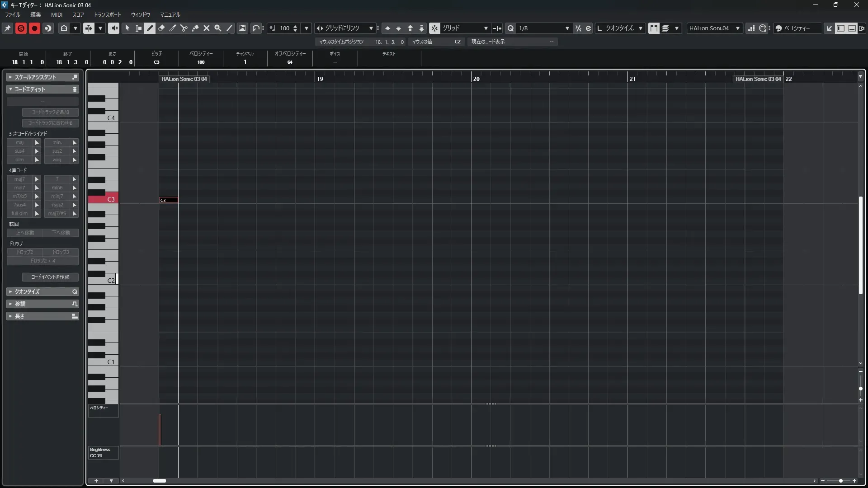Open the MIDI menu
Screen dimensions: 868x488
coord(57,14)
